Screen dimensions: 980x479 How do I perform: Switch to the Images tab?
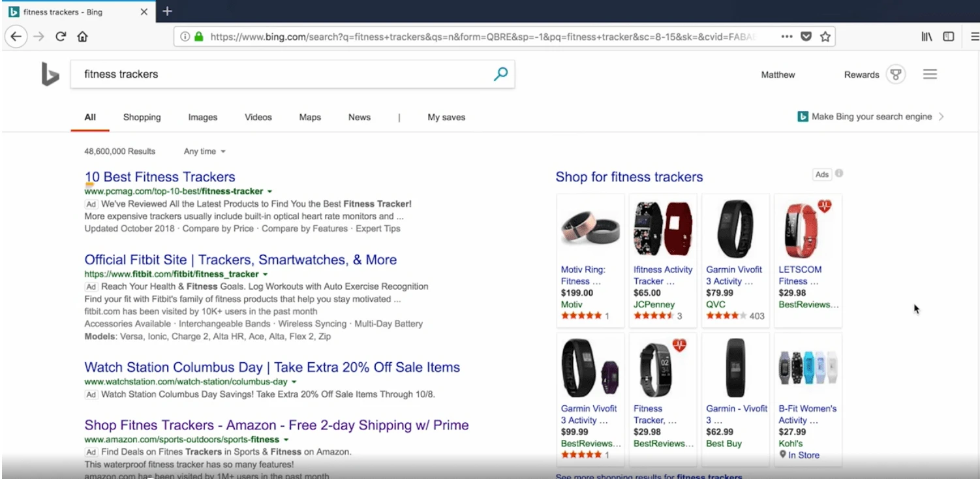pos(203,117)
